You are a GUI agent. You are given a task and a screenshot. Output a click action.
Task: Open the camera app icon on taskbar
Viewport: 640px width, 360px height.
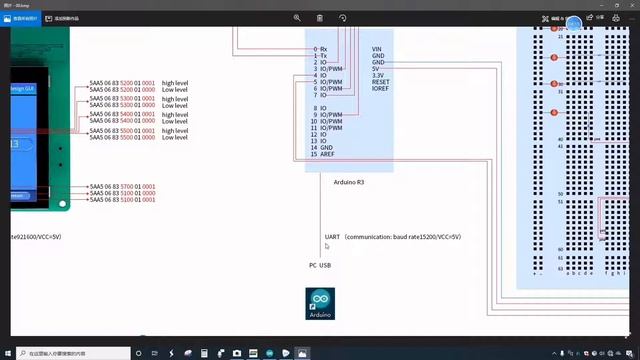point(237,353)
